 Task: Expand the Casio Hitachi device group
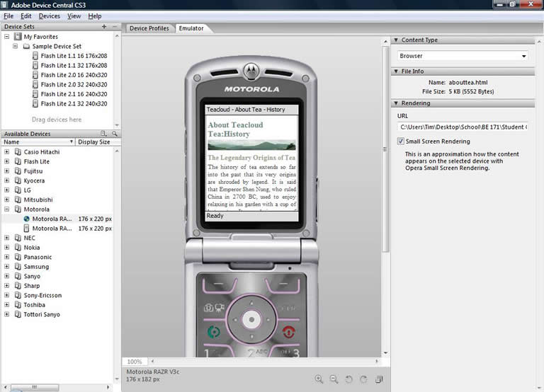(x=6, y=151)
